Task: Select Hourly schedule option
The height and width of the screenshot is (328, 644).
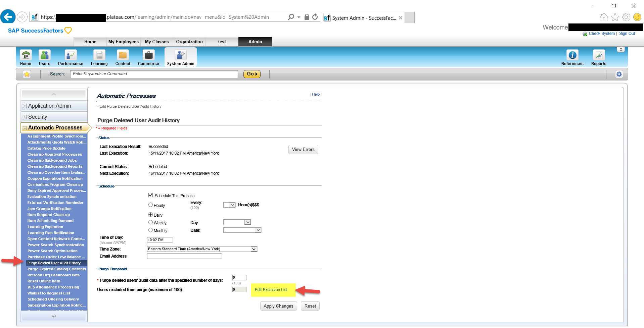Action: pyautogui.click(x=151, y=205)
